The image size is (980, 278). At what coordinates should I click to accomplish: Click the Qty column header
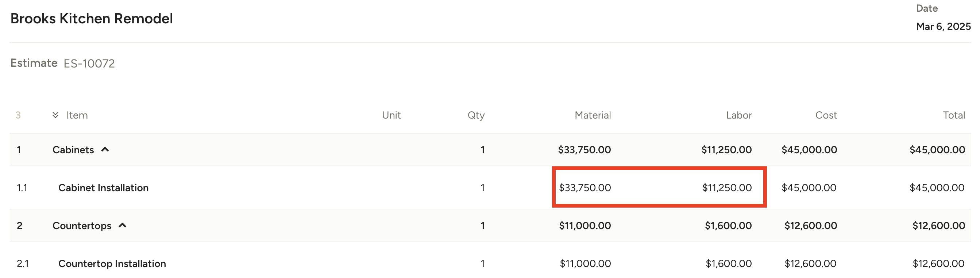(476, 115)
